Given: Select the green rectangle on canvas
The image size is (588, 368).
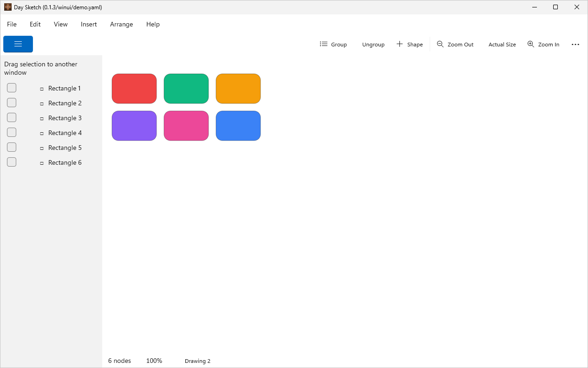Looking at the screenshot, I should coord(186,89).
